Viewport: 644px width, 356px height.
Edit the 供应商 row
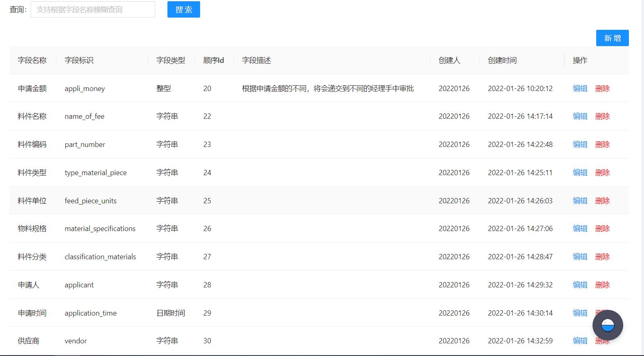point(580,340)
